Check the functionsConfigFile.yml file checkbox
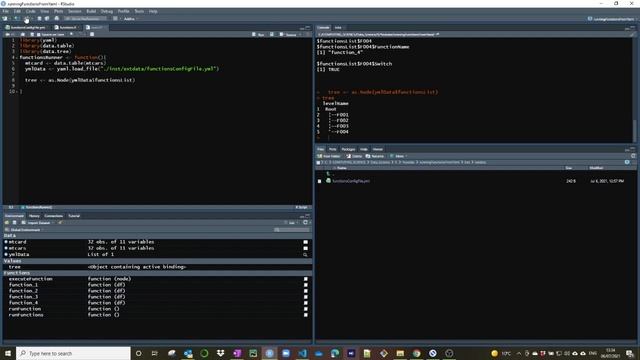640x360 pixels. tap(320, 181)
